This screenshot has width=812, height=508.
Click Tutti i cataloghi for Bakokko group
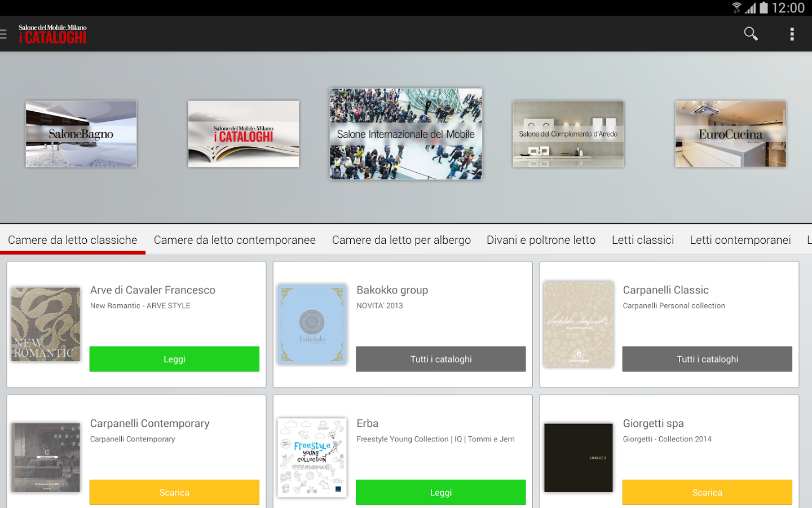tap(441, 359)
